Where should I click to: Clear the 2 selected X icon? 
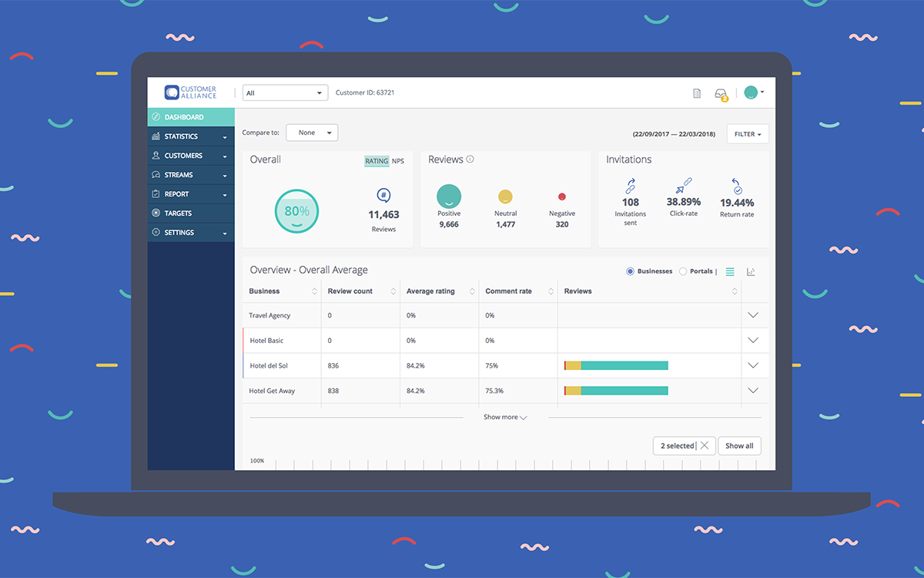pos(705,445)
